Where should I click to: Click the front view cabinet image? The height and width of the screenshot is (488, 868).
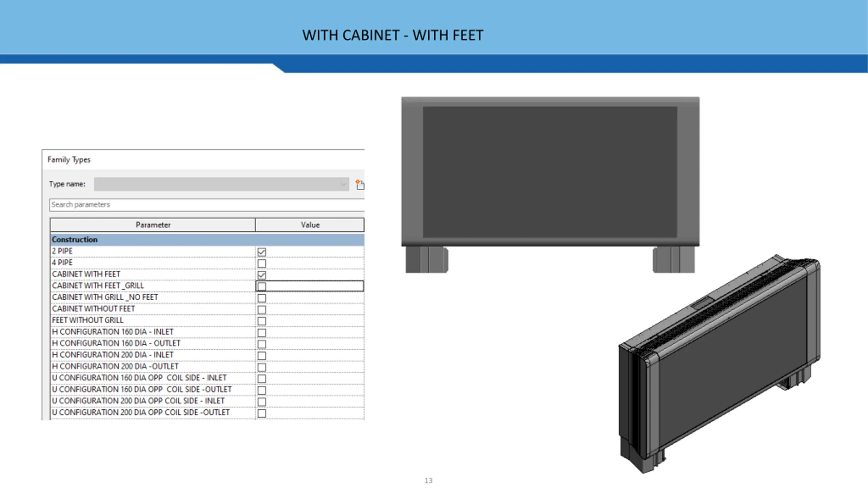pos(550,185)
